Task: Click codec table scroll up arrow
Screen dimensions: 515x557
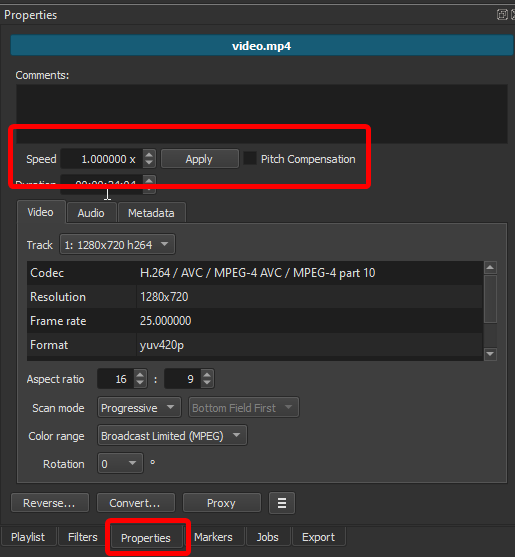Action: 490,267
